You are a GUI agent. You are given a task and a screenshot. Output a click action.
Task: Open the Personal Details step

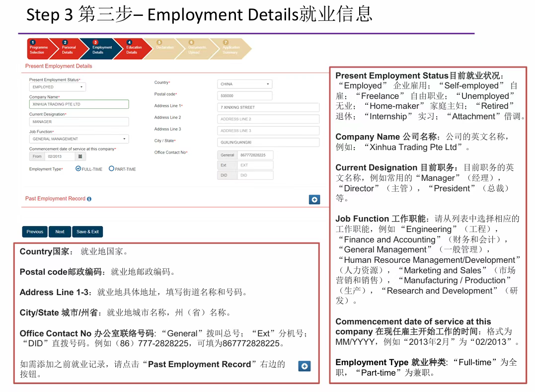70,49
